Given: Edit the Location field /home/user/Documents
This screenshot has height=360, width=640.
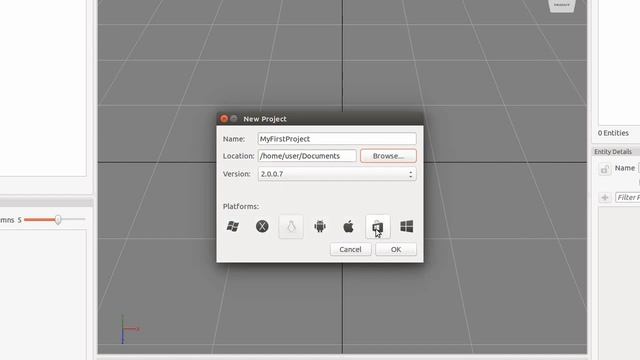Looking at the screenshot, I should 307,156.
